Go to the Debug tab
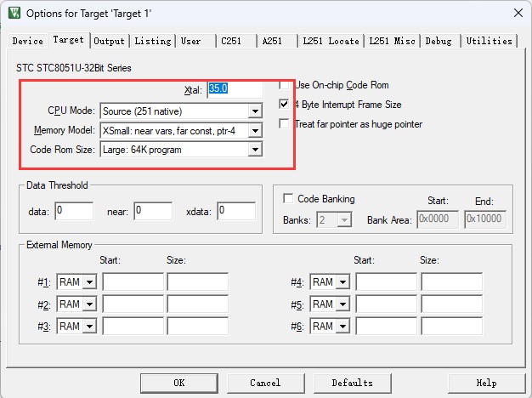Screen dimensions: 532x398 click(439, 41)
